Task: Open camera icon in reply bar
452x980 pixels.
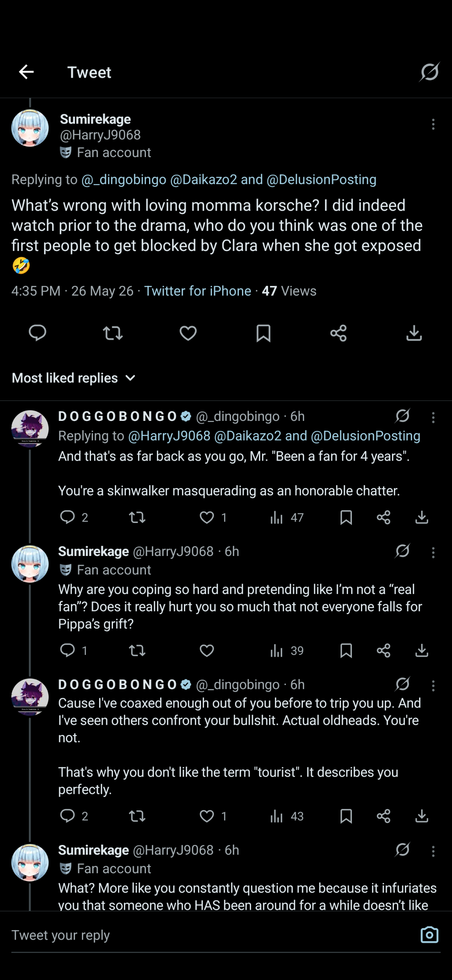Action: [x=429, y=934]
